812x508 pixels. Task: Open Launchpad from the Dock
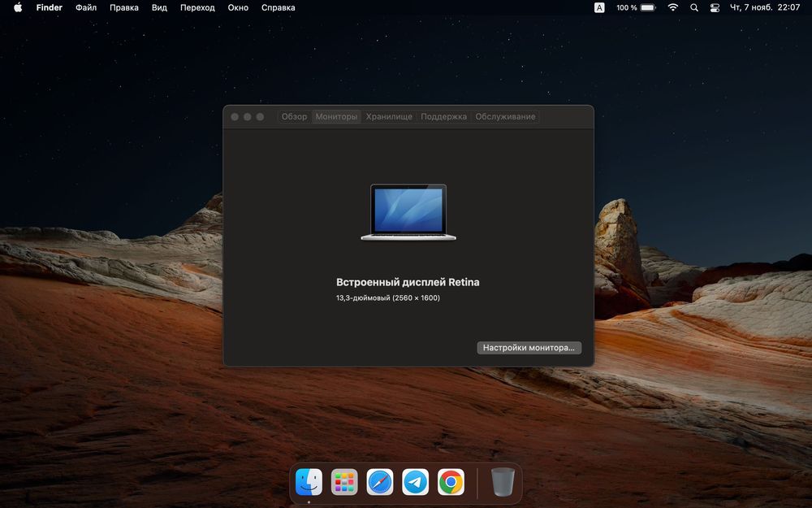(x=344, y=482)
